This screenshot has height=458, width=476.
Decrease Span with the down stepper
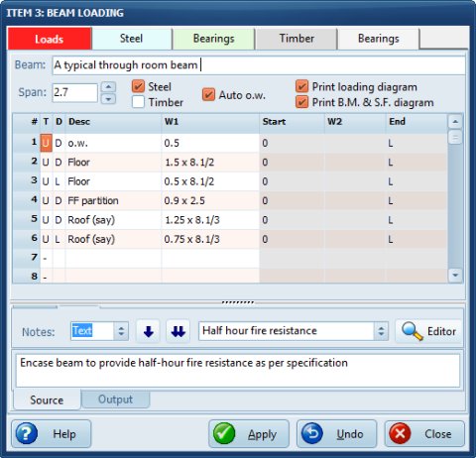(x=108, y=98)
